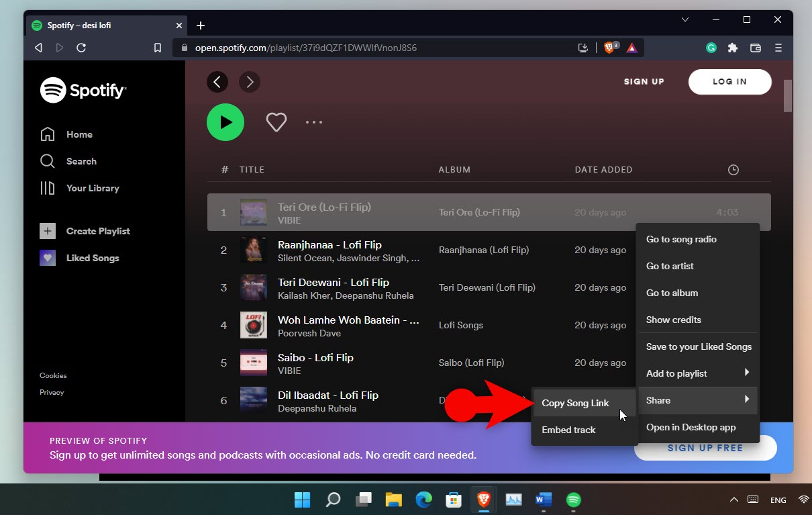The image size is (812, 515).
Task: Expand the Add to playlist submenu
Action: click(698, 373)
